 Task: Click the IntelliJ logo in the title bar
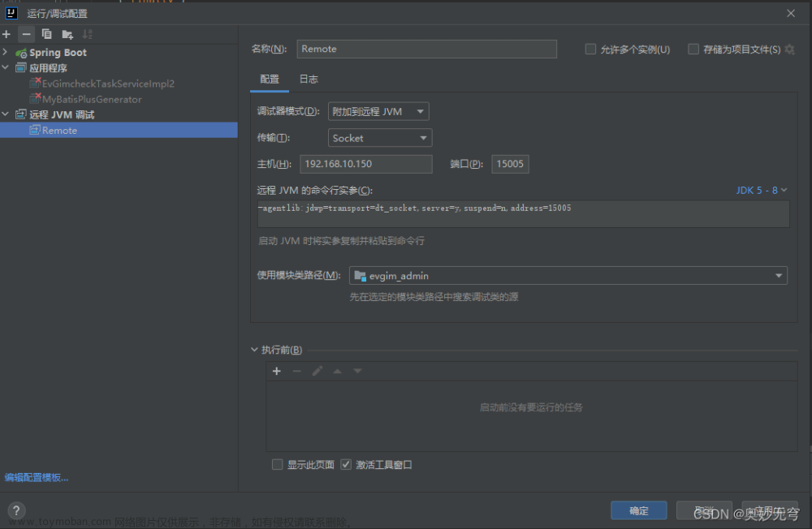point(11,13)
